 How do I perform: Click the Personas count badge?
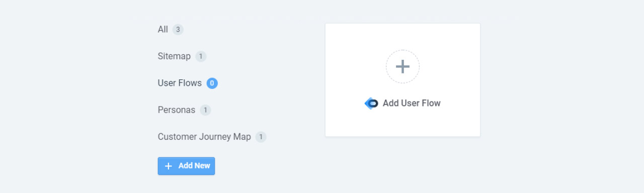tap(205, 110)
